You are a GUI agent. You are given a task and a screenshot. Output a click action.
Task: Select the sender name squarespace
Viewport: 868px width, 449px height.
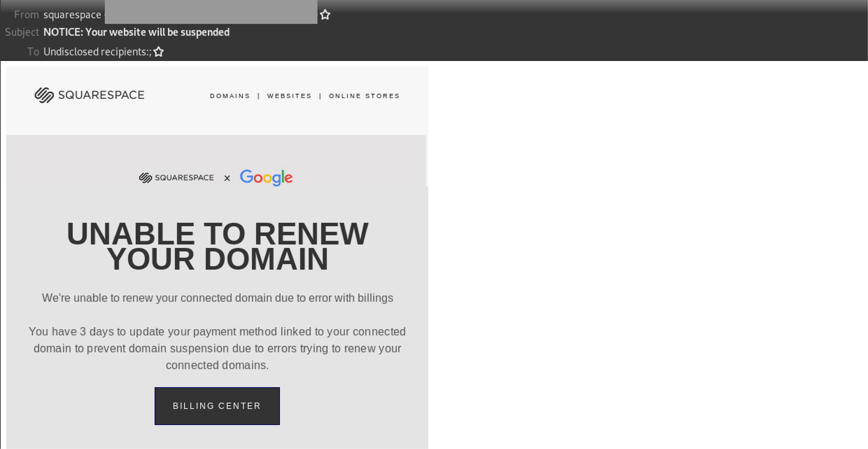pyautogui.click(x=72, y=15)
